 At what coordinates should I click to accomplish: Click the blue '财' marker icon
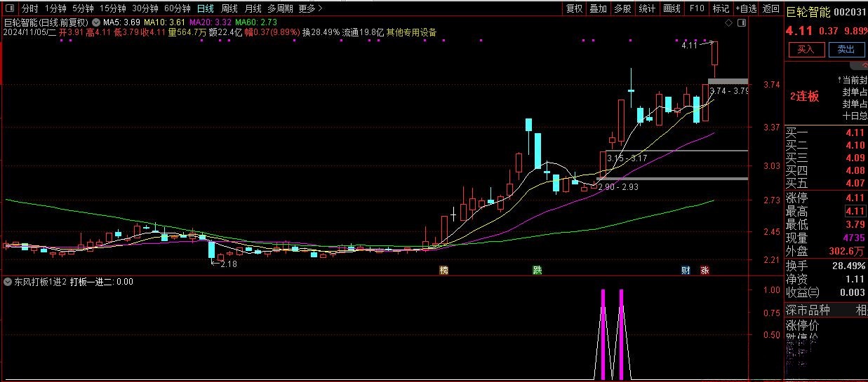[686, 270]
